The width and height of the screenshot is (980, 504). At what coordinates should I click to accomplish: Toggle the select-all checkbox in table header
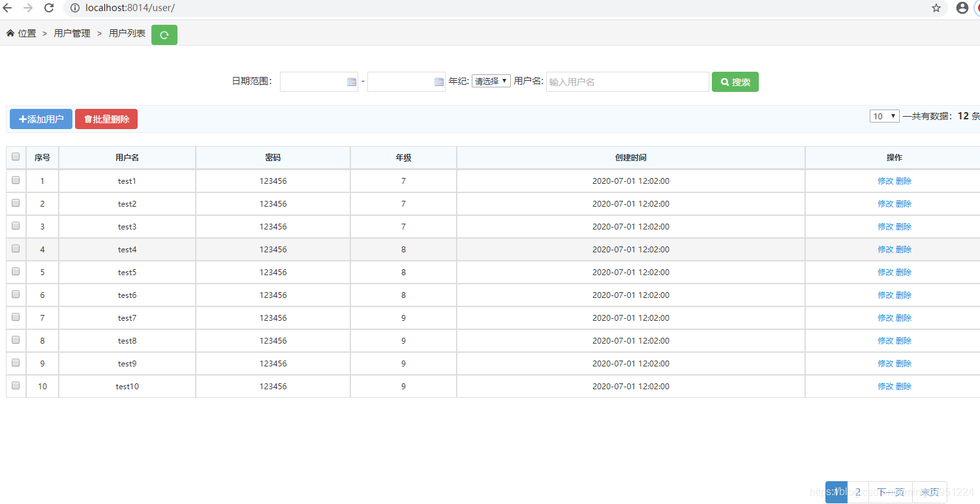[16, 156]
